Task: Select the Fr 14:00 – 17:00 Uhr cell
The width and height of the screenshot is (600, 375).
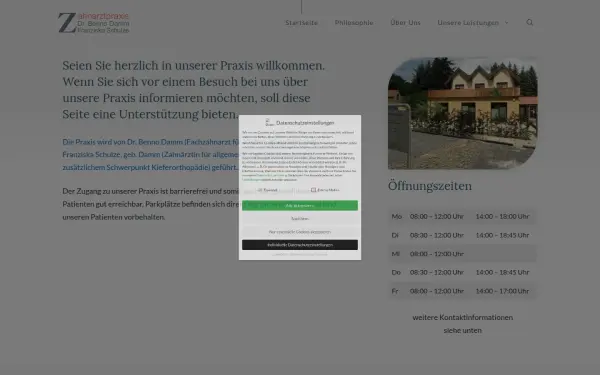Action: point(502,291)
